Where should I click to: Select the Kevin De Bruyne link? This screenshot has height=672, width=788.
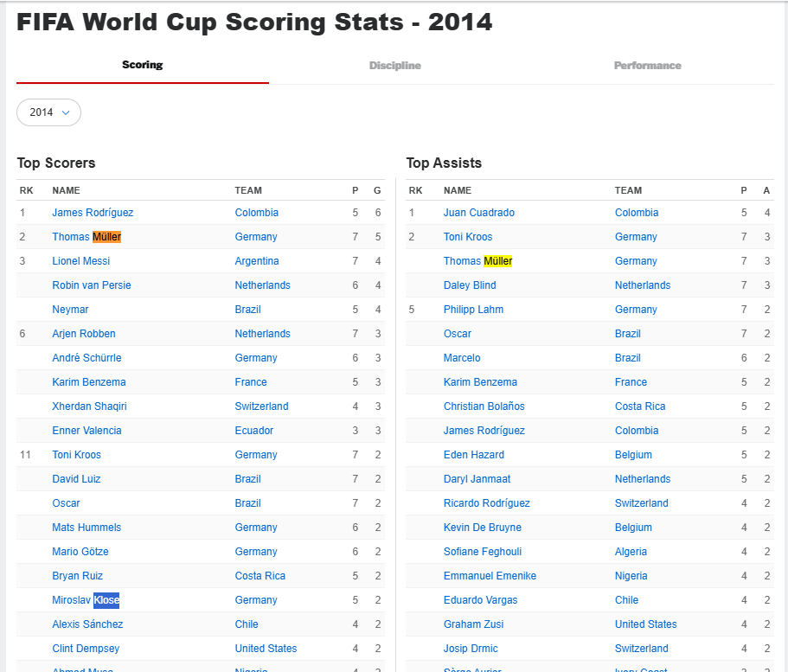[x=483, y=528]
